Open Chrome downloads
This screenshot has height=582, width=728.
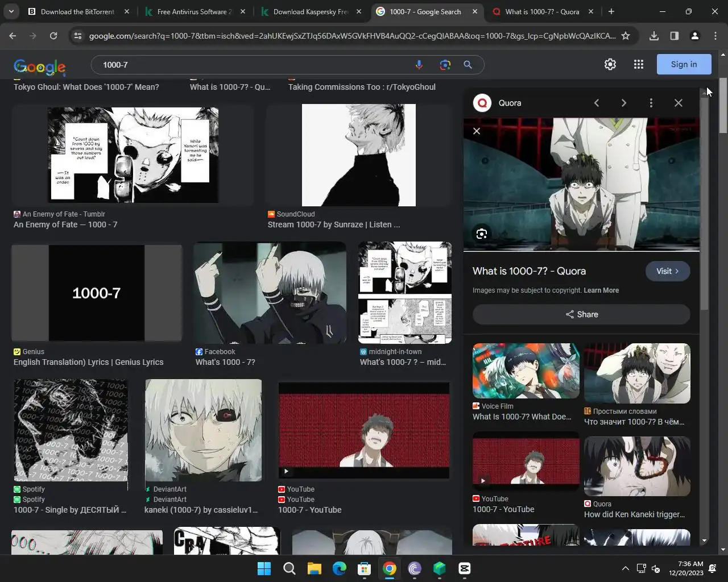point(654,36)
